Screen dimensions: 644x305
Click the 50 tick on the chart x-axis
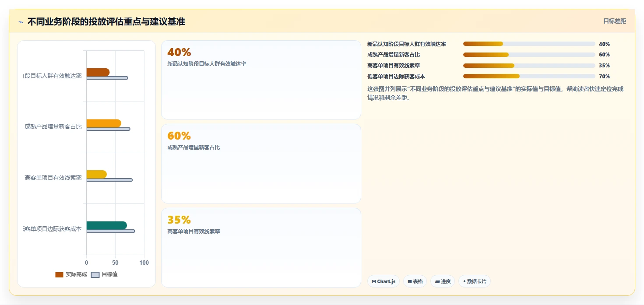pyautogui.click(x=115, y=263)
